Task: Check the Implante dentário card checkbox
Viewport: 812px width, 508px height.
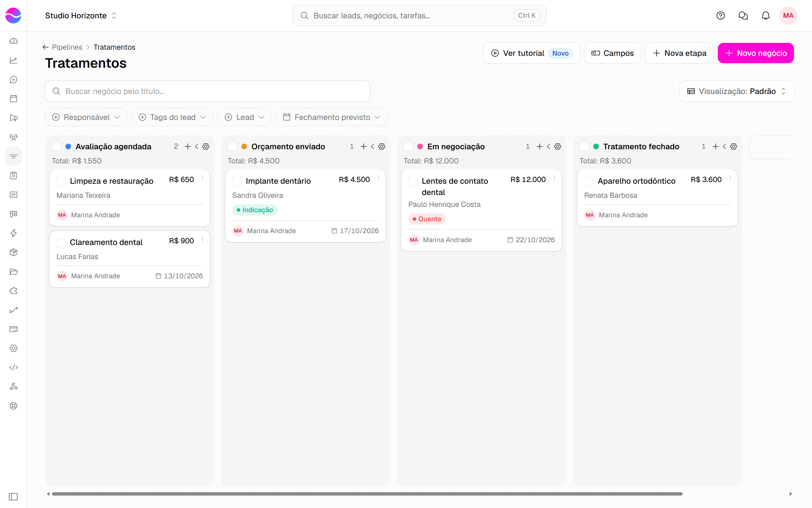Action: pyautogui.click(x=237, y=182)
